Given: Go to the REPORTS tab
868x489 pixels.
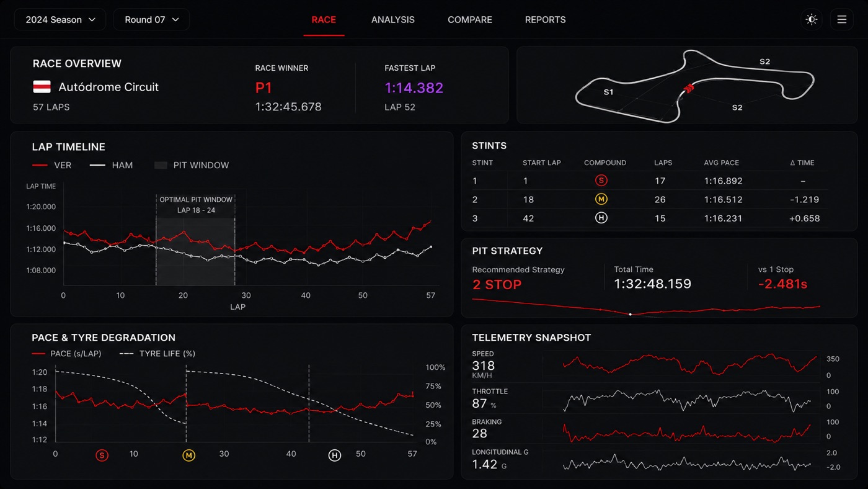Looking at the screenshot, I should tap(546, 20).
